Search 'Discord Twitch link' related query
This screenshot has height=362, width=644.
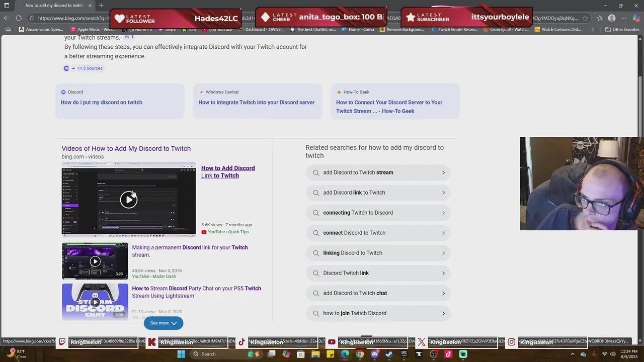378,273
